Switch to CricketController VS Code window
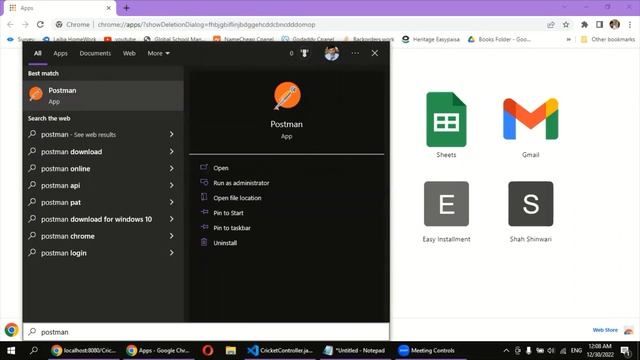 click(280, 350)
